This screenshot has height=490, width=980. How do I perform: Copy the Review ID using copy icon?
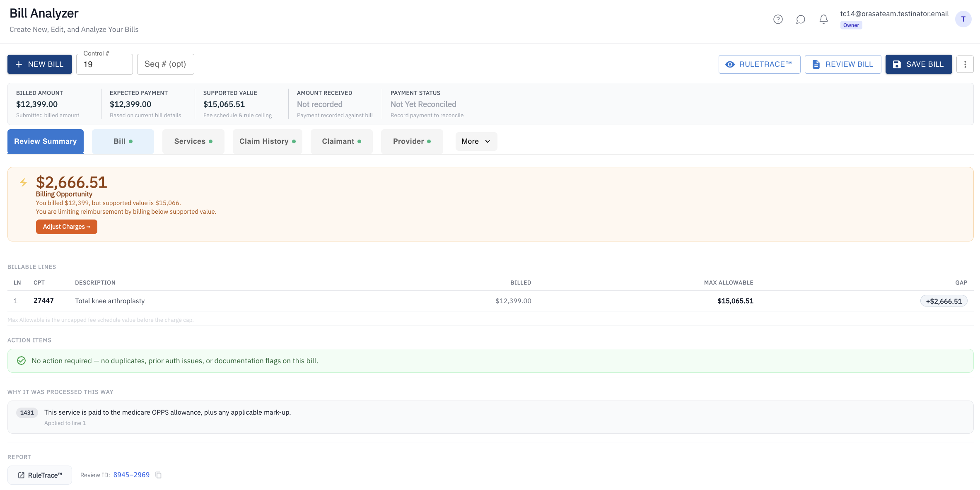158,475
